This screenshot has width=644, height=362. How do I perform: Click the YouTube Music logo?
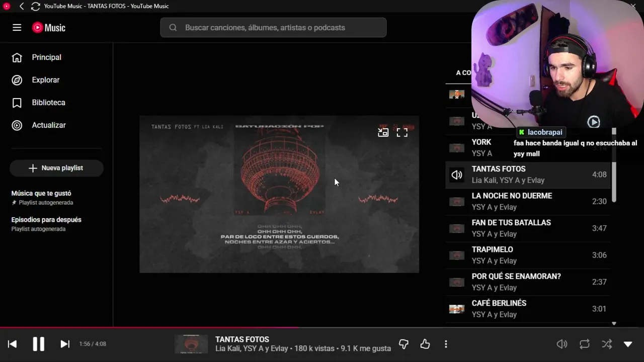[49, 28]
